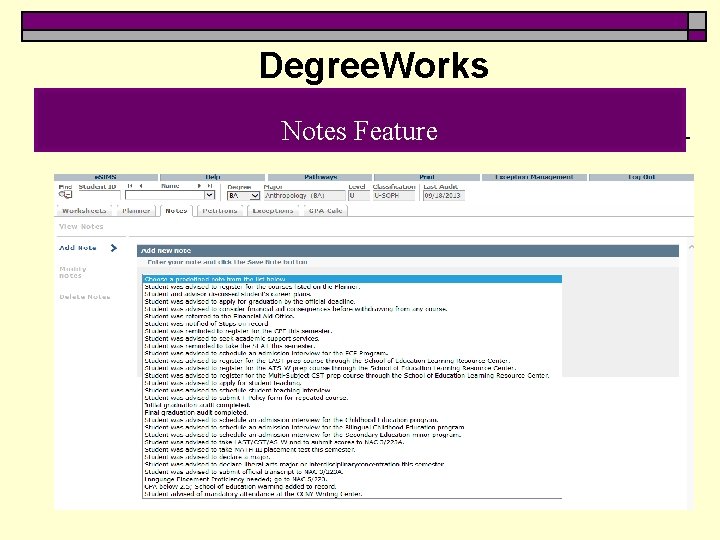Open the GPA Calc tab

(326, 211)
